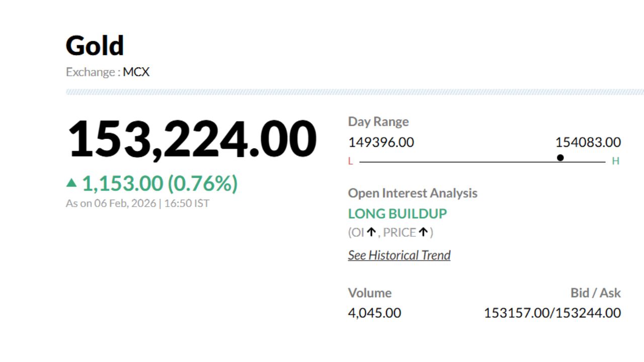644x362 pixels.
Task: Click the 153157.00/153244.00 bid ask value
Action: [552, 313]
